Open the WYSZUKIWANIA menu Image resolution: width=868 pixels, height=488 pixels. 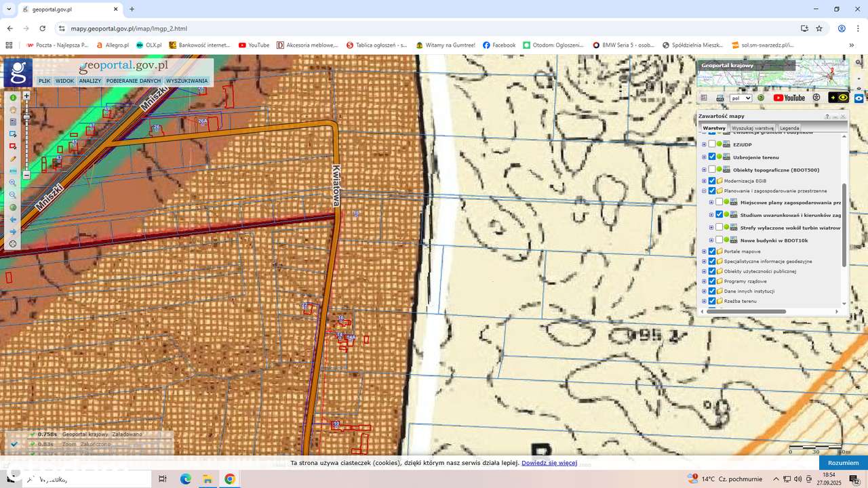(x=186, y=81)
